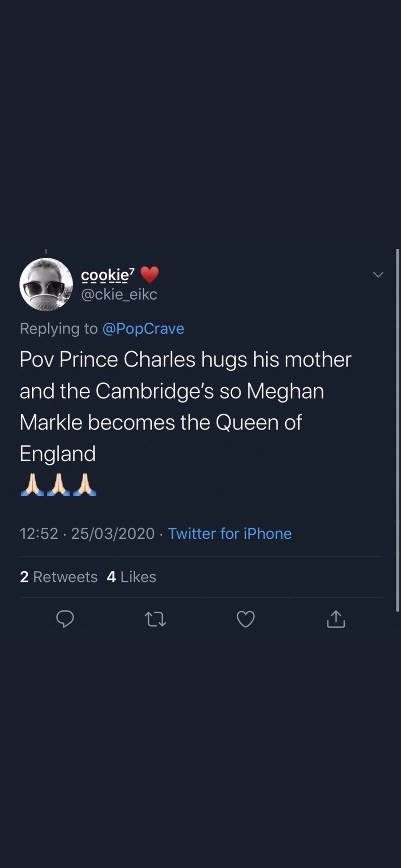Tap the 12:52 timestamp

pos(39,534)
